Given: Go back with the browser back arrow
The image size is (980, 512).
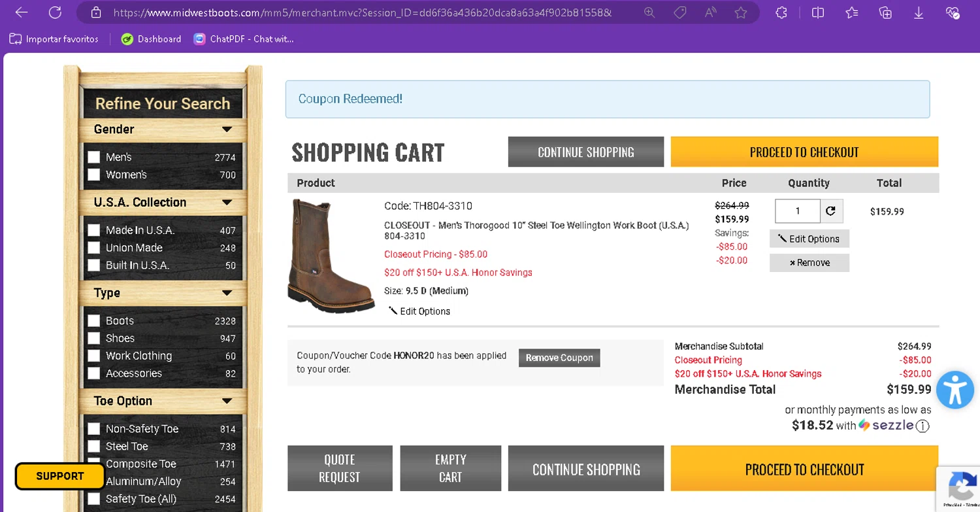Looking at the screenshot, I should 21,12.
